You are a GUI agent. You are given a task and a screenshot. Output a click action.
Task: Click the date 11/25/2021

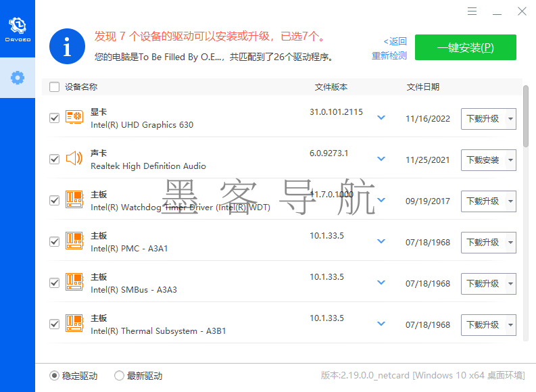427,160
